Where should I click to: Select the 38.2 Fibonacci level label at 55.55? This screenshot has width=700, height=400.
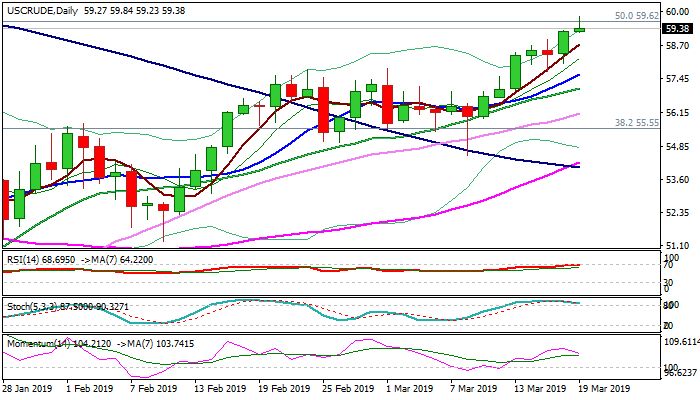click(636, 122)
